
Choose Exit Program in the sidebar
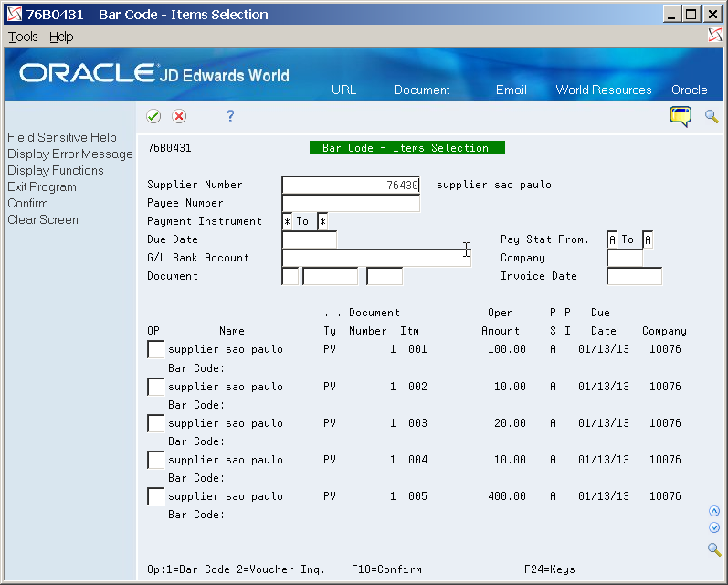[42, 186]
